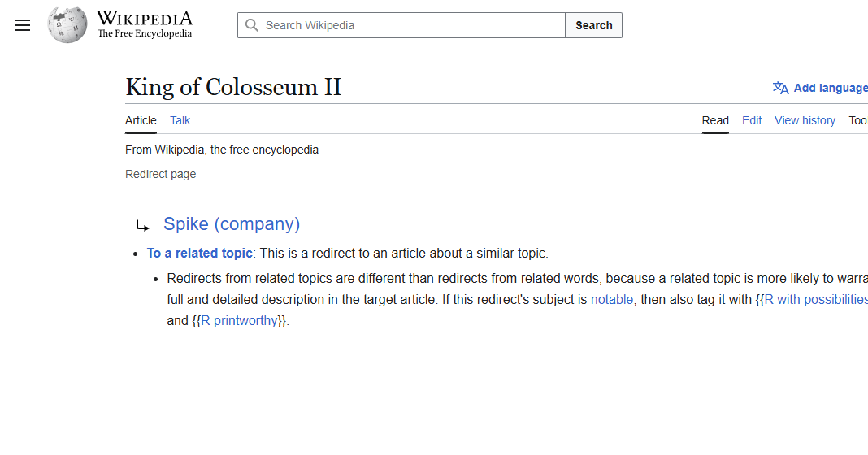Open the Edit tab
Image resolution: width=868 pixels, height=455 pixels.
point(752,120)
